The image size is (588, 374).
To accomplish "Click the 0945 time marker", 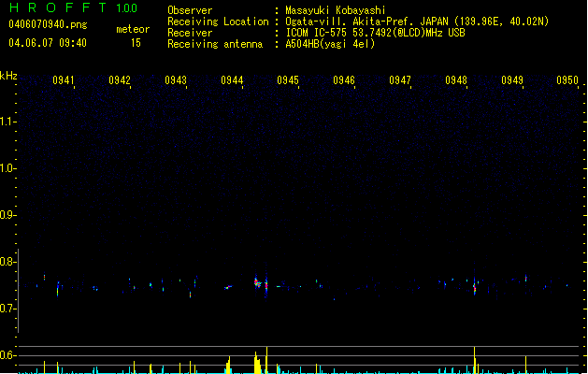I will click(288, 80).
